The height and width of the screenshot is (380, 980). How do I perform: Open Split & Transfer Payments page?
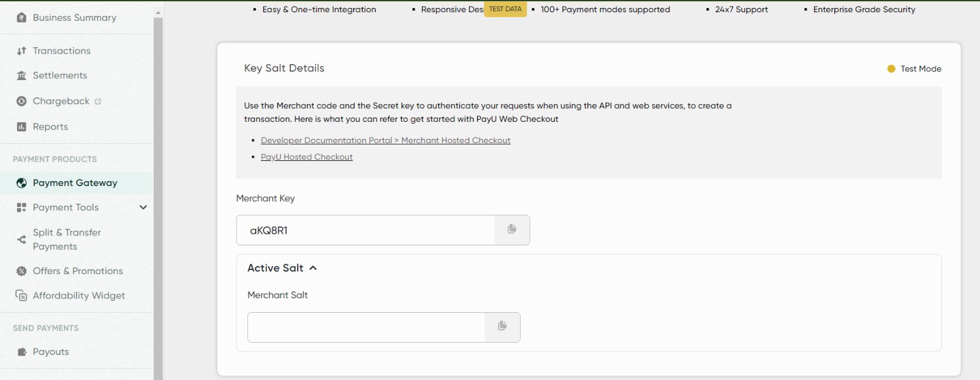66,239
